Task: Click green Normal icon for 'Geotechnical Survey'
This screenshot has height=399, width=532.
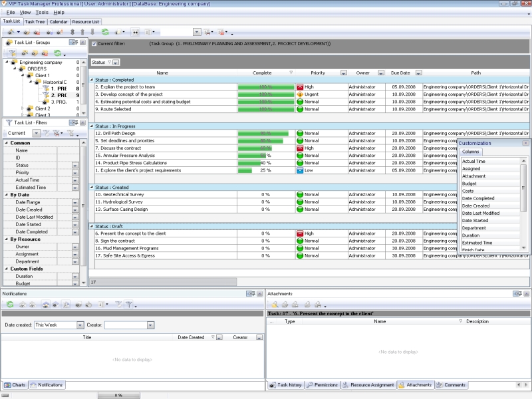Action: click(300, 194)
